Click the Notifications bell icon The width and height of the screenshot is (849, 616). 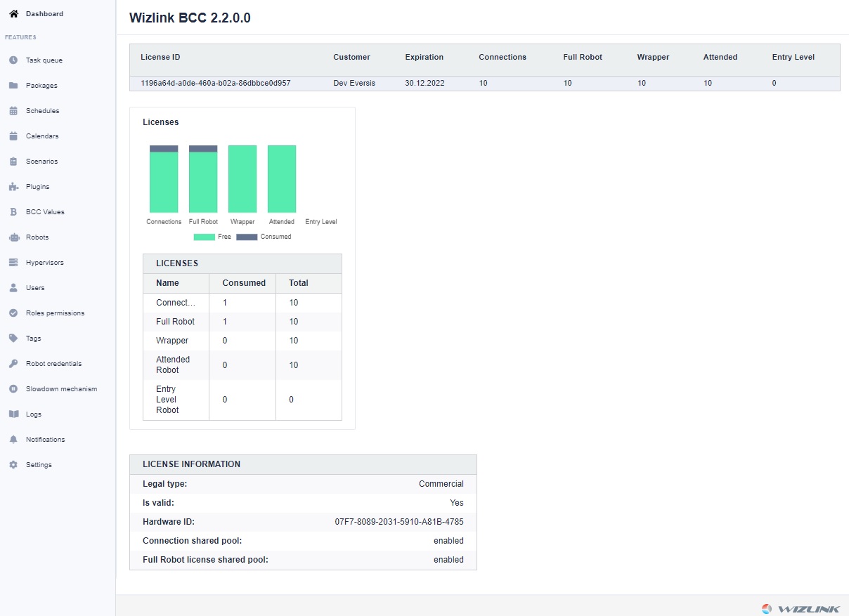pyautogui.click(x=13, y=440)
